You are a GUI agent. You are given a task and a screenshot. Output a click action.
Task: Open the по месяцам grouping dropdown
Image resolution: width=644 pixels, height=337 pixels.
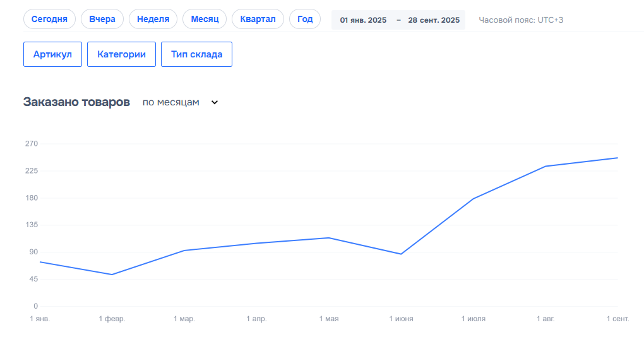tap(171, 102)
